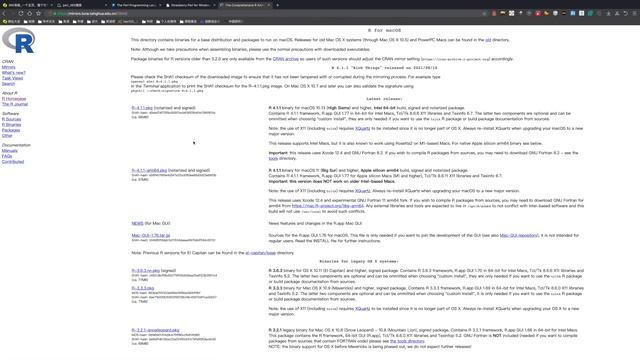Open The R Journal link

pos(15,104)
